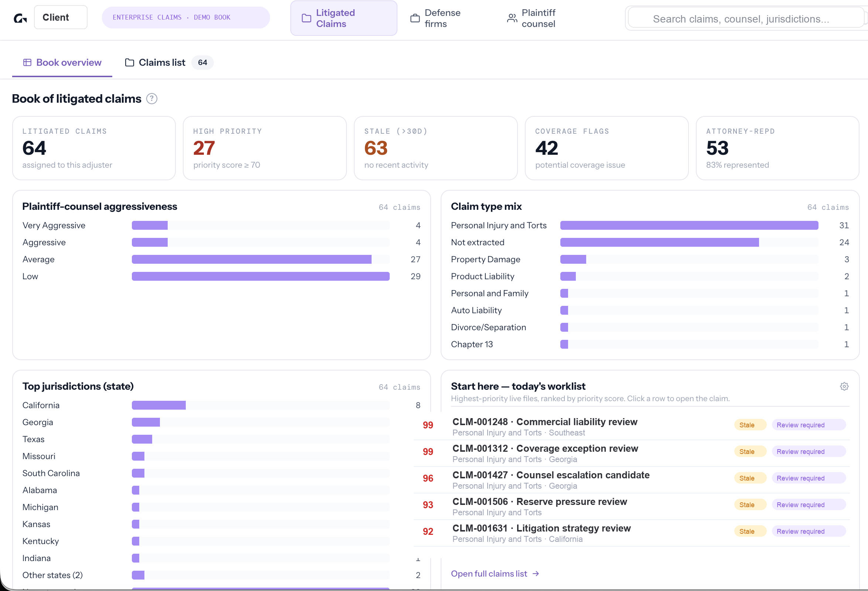Select the Product Liability row
Screen dimensions: 868x591
pos(649,276)
